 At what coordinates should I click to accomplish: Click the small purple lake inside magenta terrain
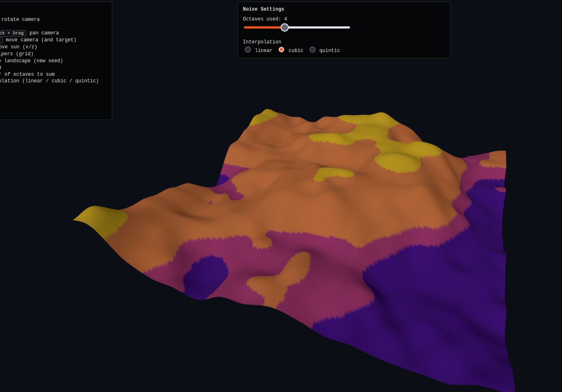pos(206,274)
